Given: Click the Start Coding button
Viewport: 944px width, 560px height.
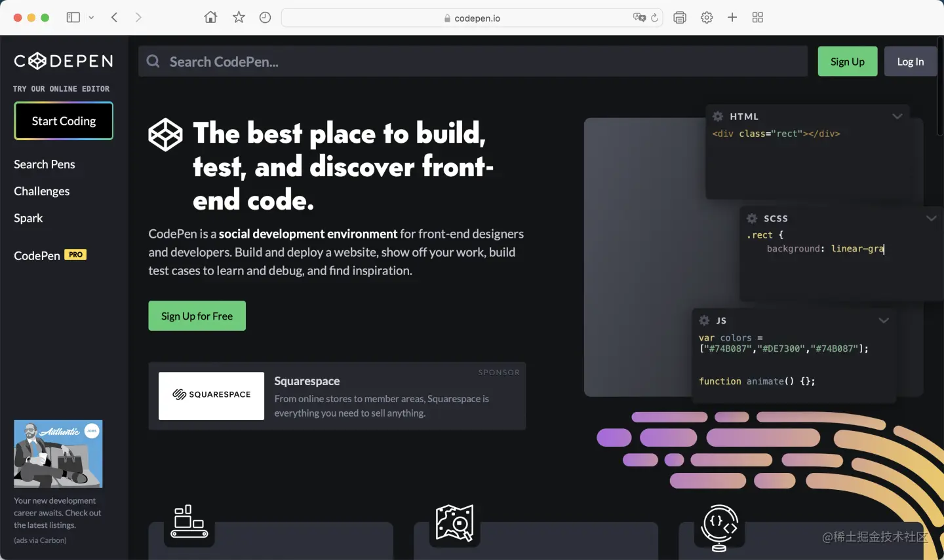Looking at the screenshot, I should (x=64, y=121).
